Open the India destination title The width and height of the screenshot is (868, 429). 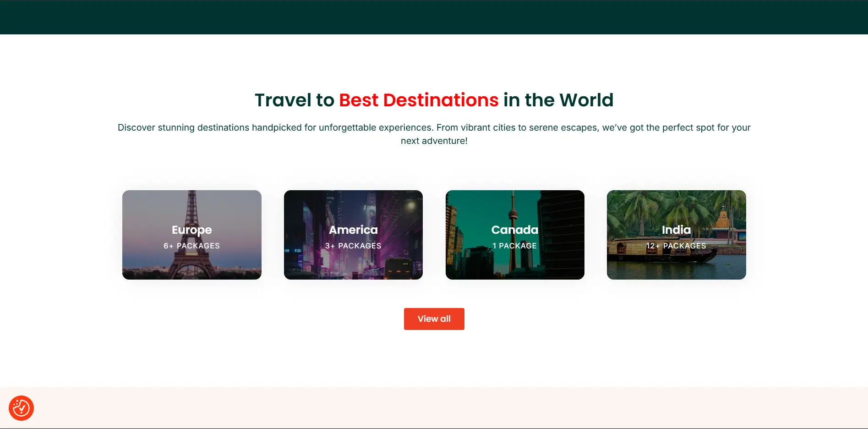(x=676, y=230)
